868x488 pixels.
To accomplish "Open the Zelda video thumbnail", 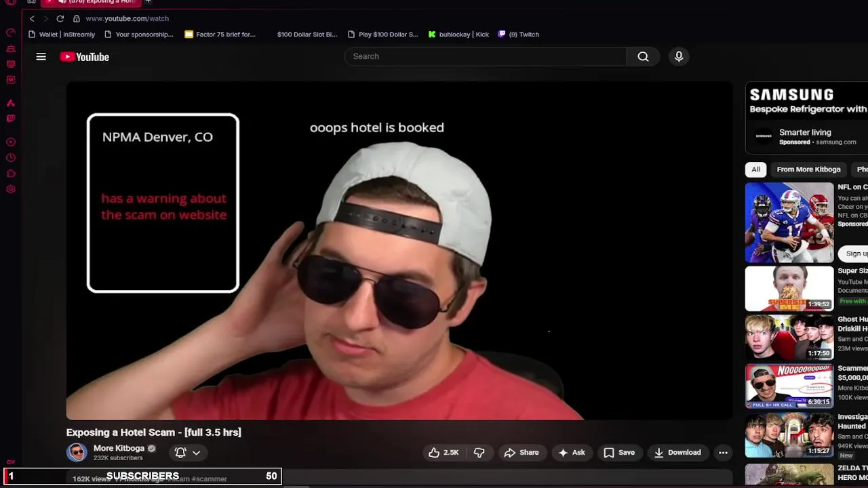I will (x=789, y=474).
